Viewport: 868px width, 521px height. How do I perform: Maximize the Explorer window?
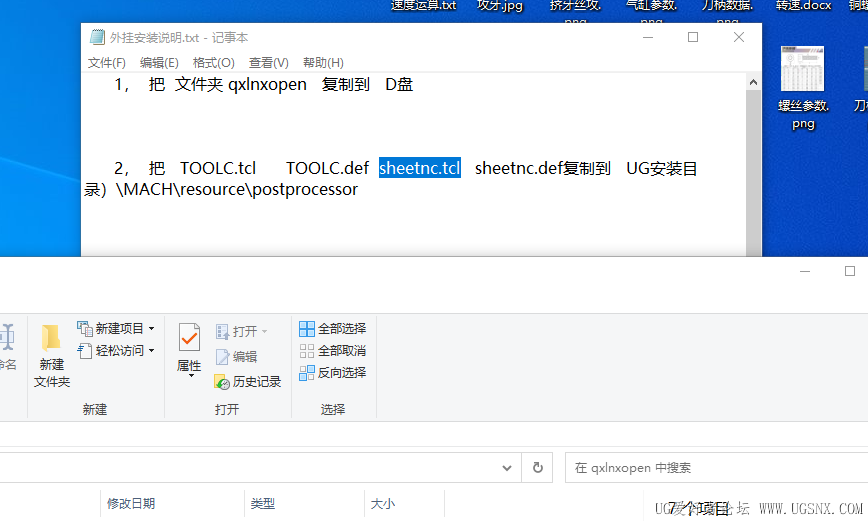(850, 271)
